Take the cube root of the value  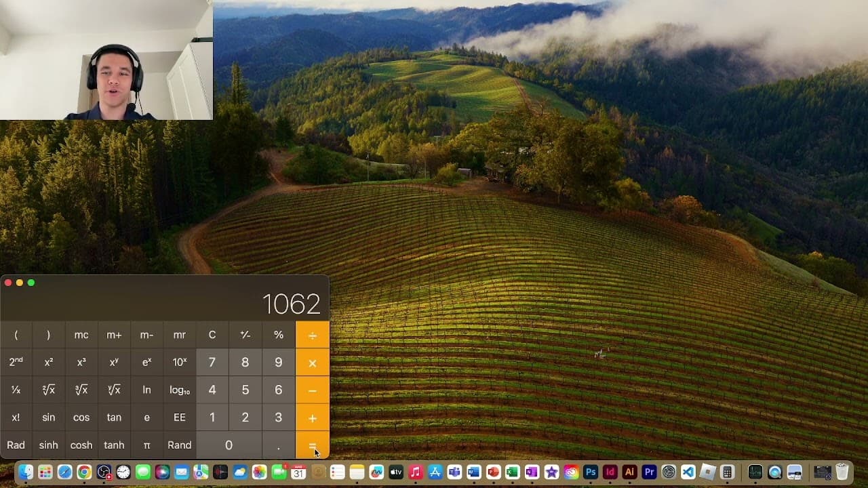[x=81, y=390]
